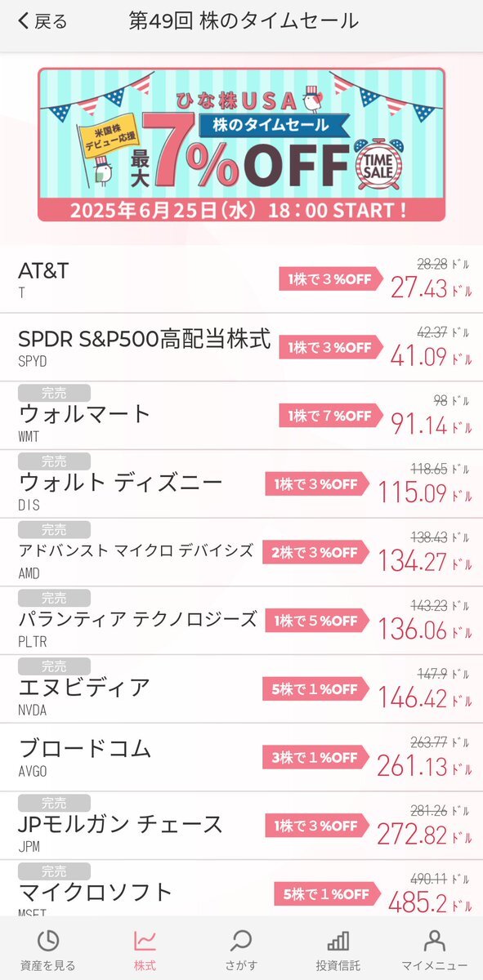
Task: Tap the JPモルガン チェース 272.82ドル price
Action: pos(424,833)
